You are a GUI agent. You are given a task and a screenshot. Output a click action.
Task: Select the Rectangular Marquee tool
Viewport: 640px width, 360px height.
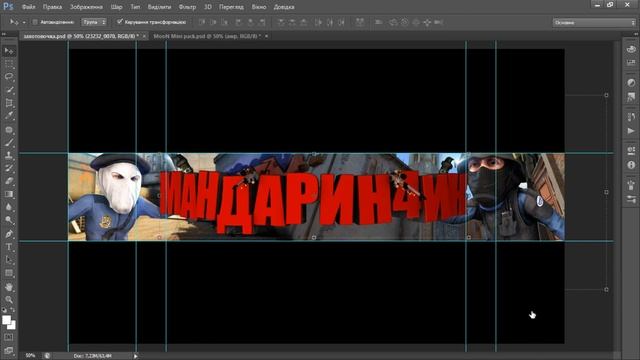click(9, 64)
